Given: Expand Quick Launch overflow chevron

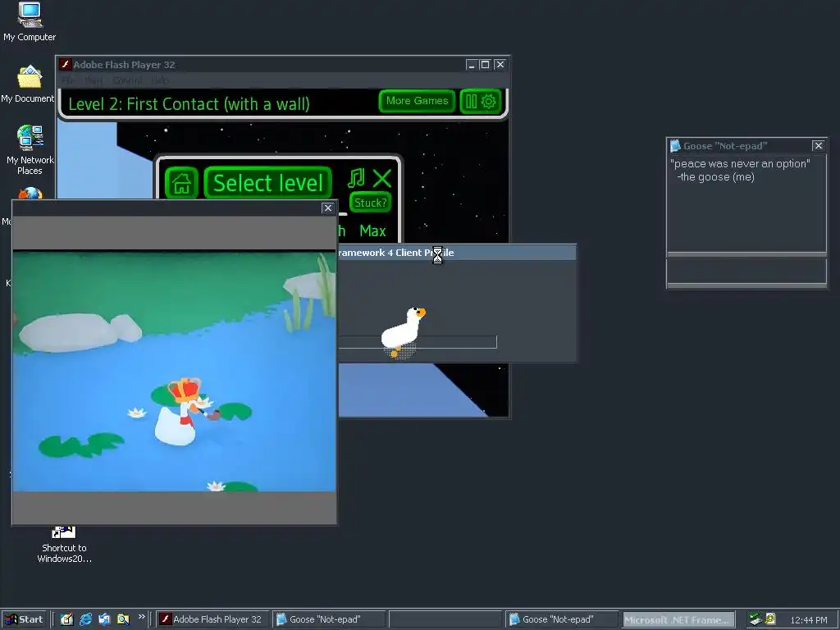Looking at the screenshot, I should 141,617.
